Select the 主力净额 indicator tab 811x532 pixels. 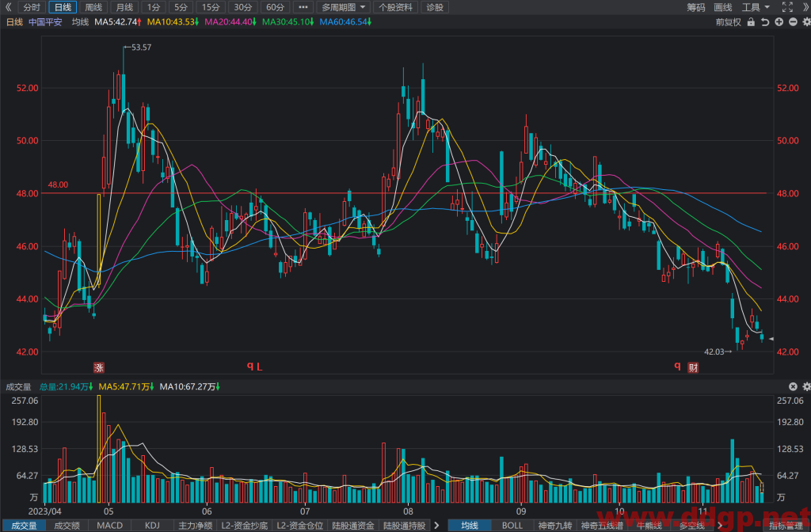click(195, 526)
